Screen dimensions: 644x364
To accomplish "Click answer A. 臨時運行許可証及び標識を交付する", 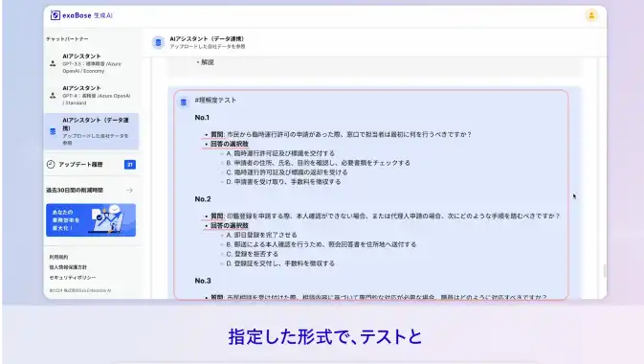I will [280, 153].
